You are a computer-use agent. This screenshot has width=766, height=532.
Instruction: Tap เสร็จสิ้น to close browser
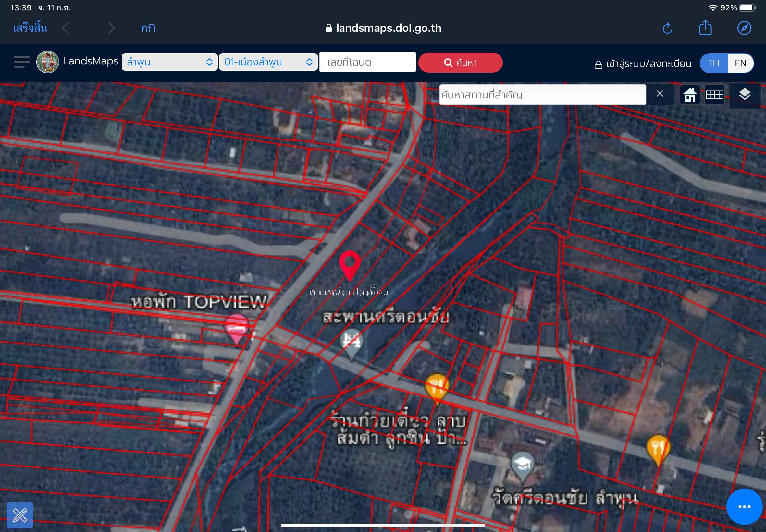30,28
